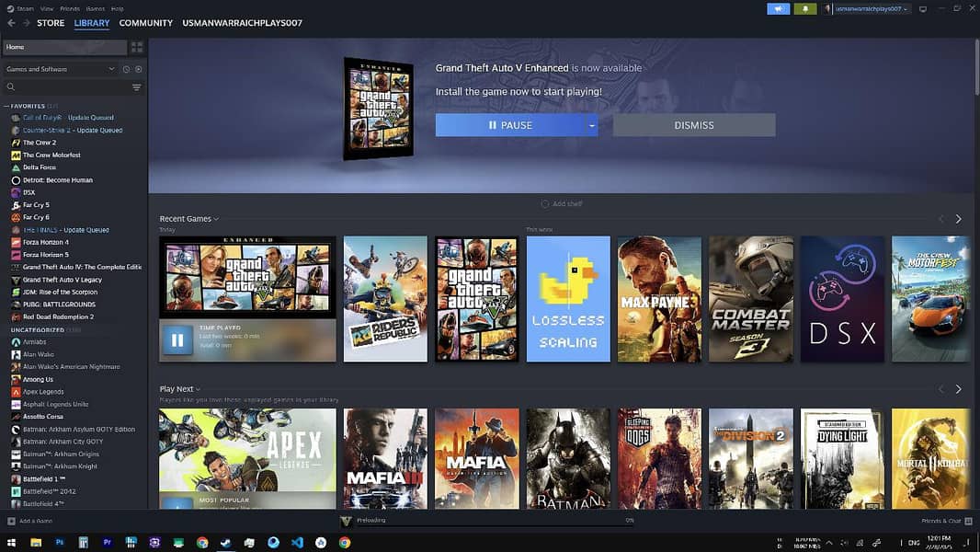The height and width of the screenshot is (552, 980).
Task: Enter Big Picture mode via monitor icon
Action: pos(923,9)
